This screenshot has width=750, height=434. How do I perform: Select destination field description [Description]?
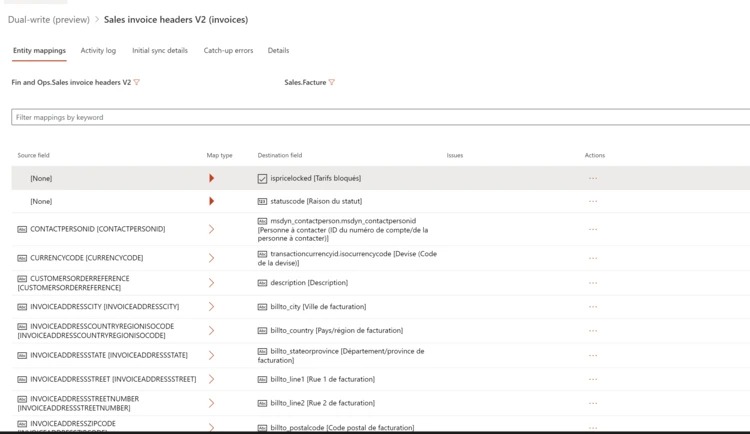click(309, 283)
